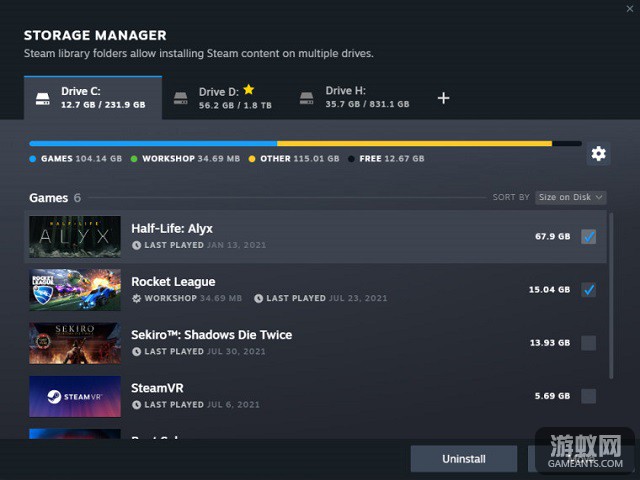Switch to the Drive C tab
The width and height of the screenshot is (640, 480).
pyautogui.click(x=93, y=98)
